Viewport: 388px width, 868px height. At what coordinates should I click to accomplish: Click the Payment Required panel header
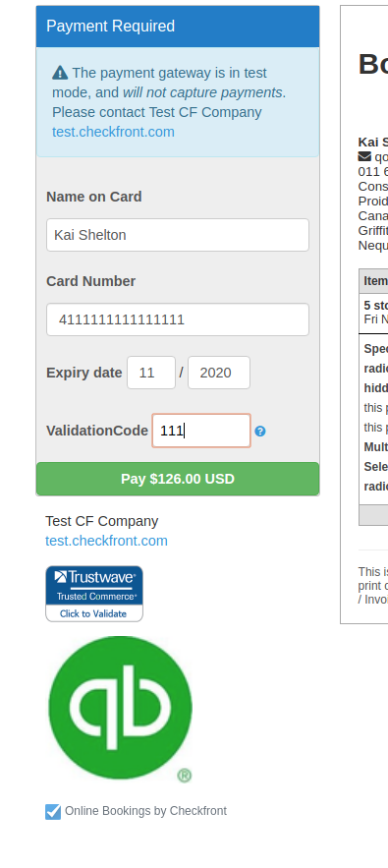(x=178, y=26)
